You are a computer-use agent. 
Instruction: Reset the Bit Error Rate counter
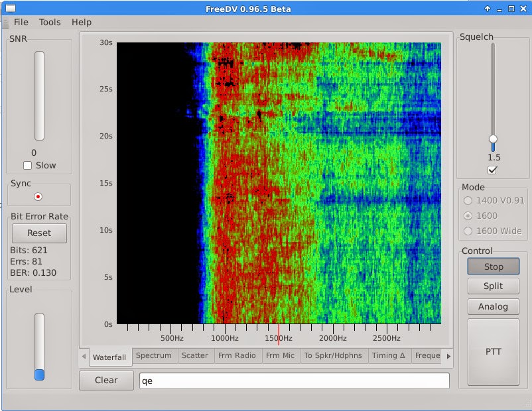[39, 233]
